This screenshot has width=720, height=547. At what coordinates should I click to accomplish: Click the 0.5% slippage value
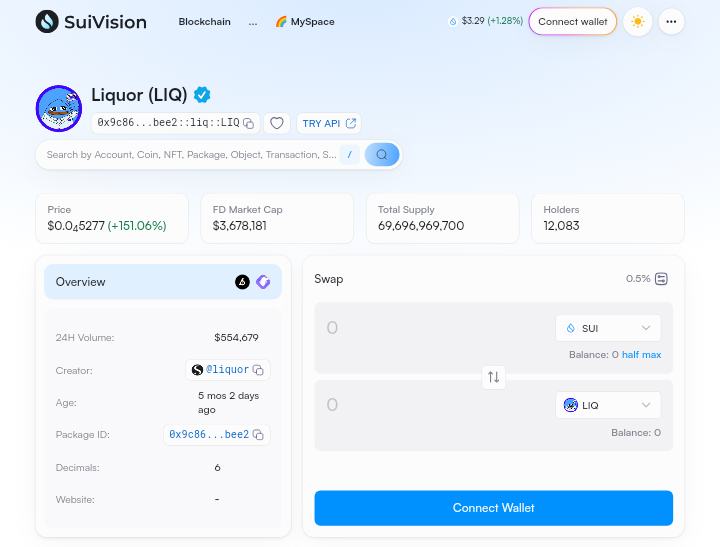point(638,279)
